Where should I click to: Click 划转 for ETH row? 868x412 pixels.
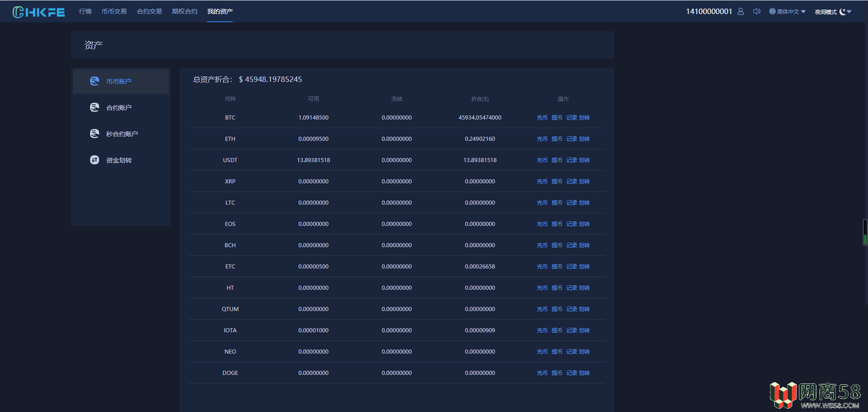[584, 139]
